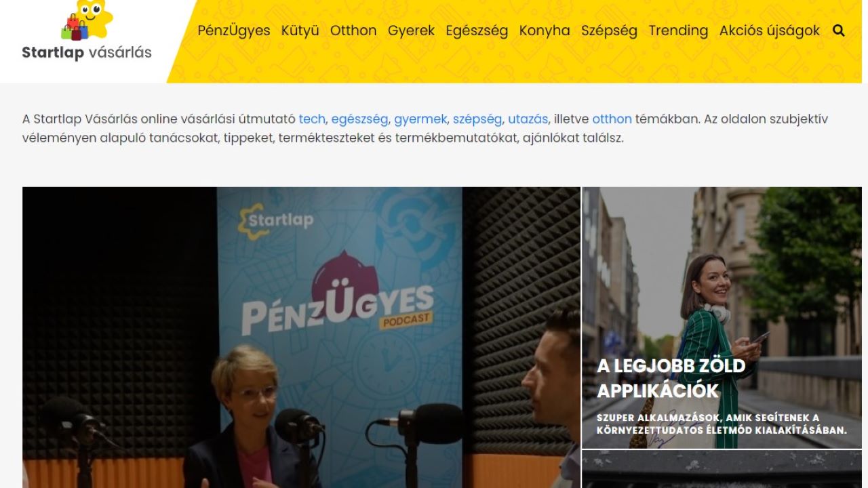Click the 'gyermek' hyperlink
868x488 pixels.
pos(420,119)
